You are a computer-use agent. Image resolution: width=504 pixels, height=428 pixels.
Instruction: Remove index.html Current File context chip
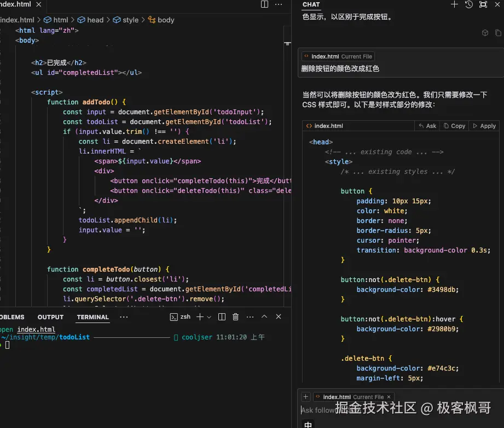click(389, 397)
